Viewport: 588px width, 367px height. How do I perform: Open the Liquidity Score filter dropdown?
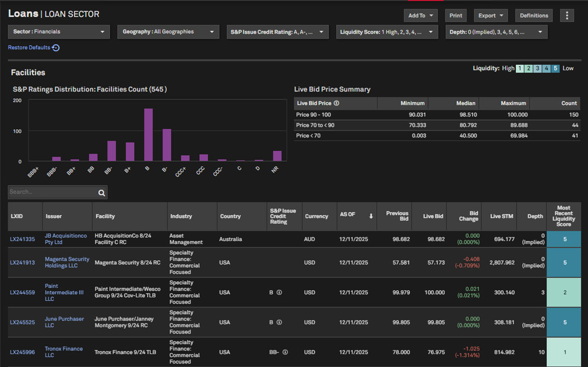click(387, 32)
